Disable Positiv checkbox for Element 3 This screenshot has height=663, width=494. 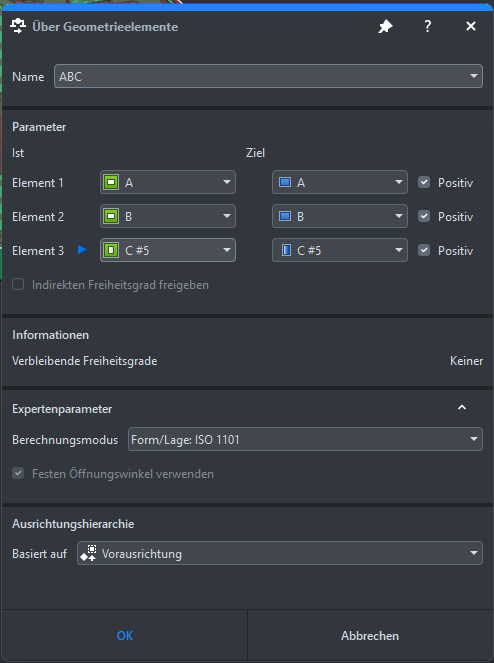424,250
